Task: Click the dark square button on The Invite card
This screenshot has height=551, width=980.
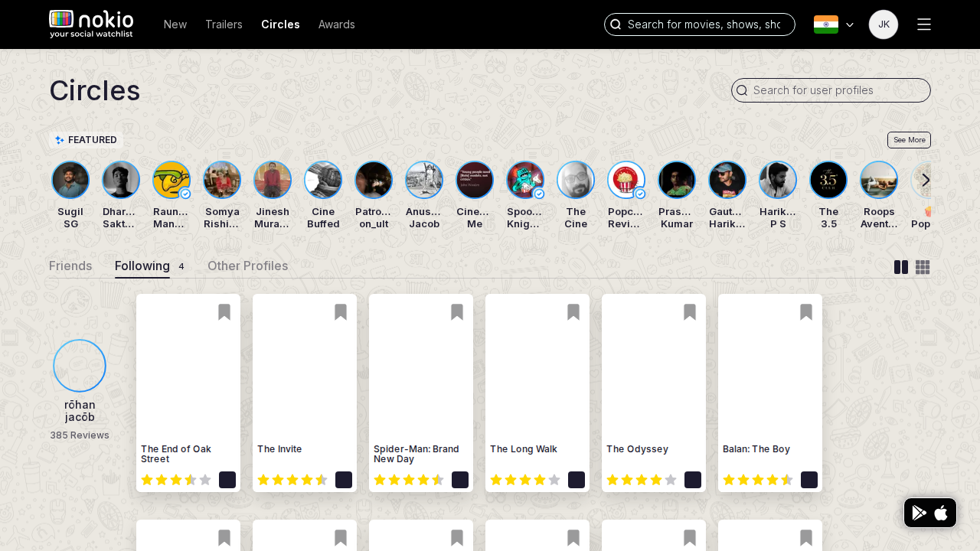Action: point(344,480)
